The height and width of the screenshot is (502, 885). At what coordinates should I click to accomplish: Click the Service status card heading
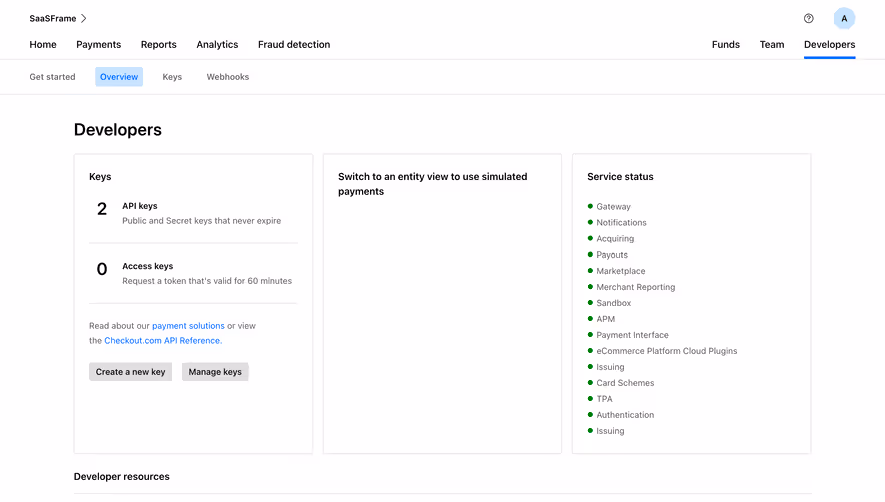pos(620,177)
